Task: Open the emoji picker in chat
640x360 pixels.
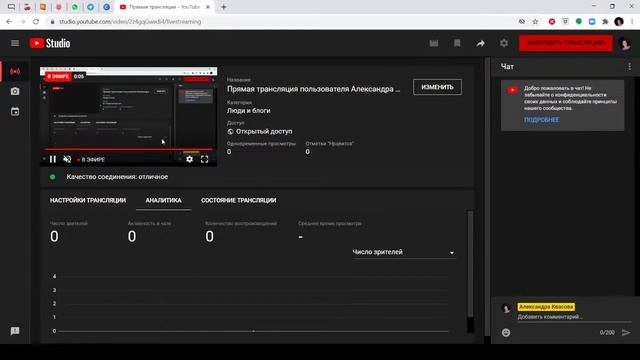Action: (x=506, y=333)
